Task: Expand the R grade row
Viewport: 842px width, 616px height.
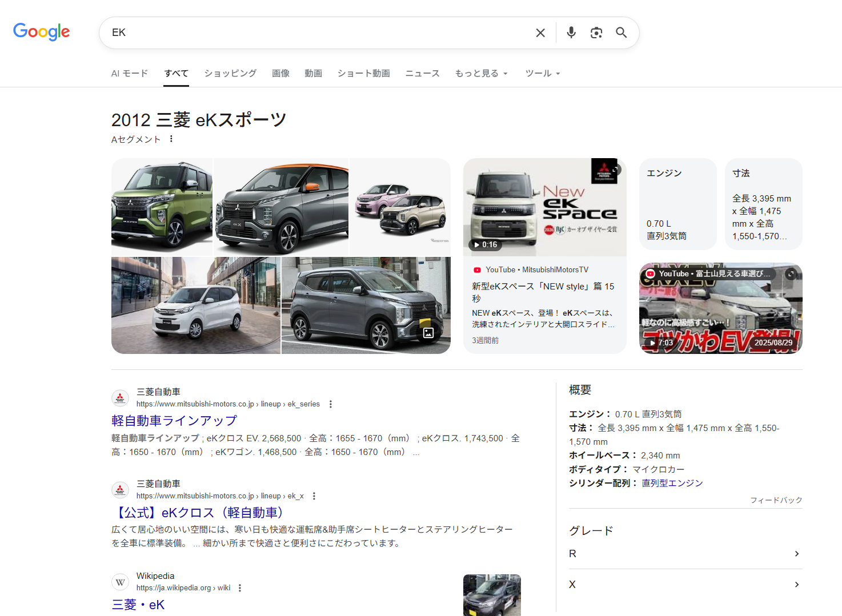Action: click(685, 554)
